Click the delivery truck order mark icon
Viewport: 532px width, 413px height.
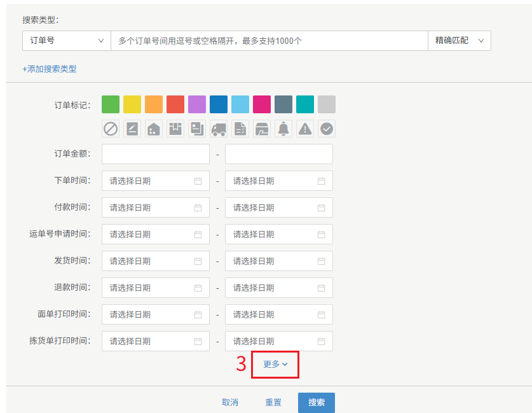pos(219,129)
